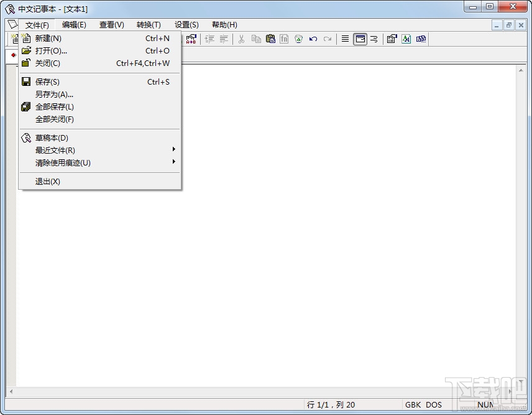Viewport: 532px width, 415px height.
Task: Click the Ctrl+F4,Ctrl+W shortcut label
Action: [143, 63]
